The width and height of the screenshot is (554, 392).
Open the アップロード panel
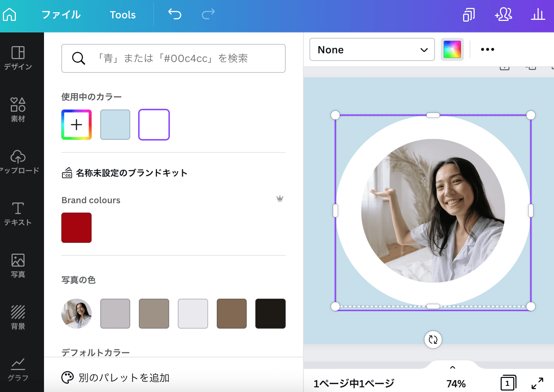pos(18,161)
